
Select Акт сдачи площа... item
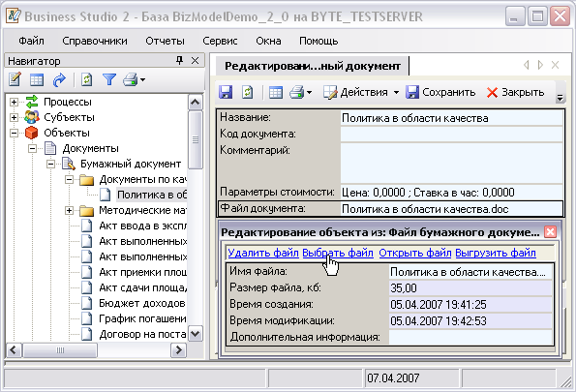click(142, 287)
